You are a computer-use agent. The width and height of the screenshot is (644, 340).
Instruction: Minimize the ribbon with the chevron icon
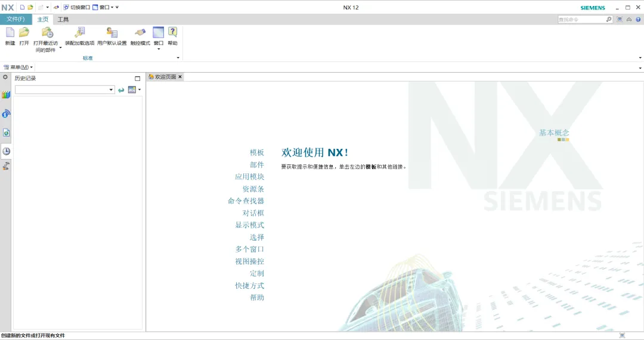coord(629,19)
